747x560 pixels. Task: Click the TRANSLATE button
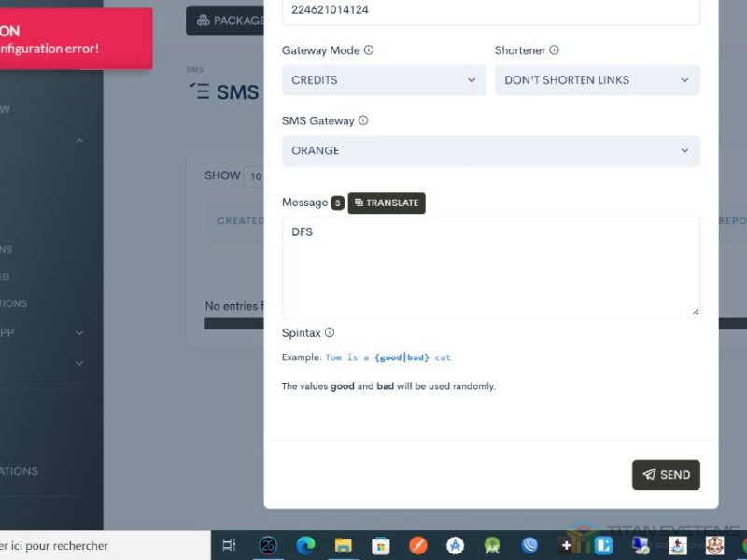pyautogui.click(x=387, y=203)
